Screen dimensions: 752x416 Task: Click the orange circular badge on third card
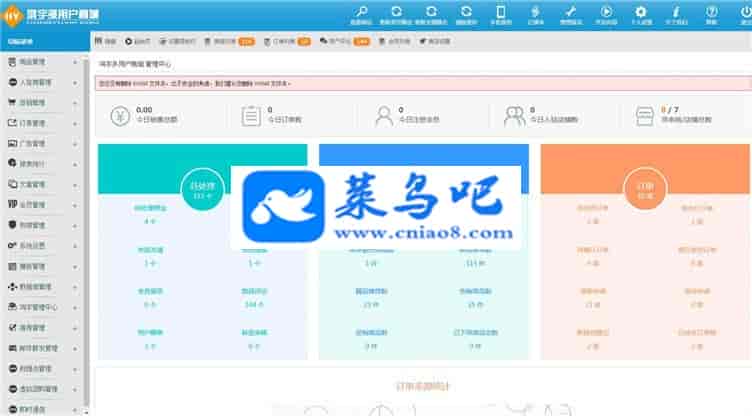pyautogui.click(x=645, y=189)
